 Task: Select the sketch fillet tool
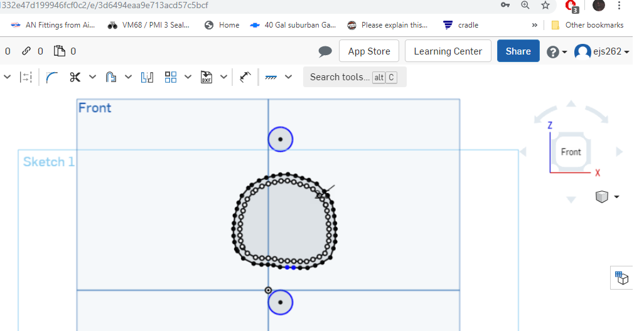coord(51,77)
